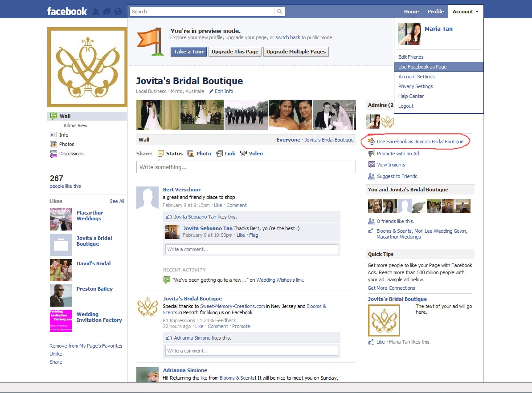Open the groomsmen in black suits photo
The image size is (532, 393).
point(246,115)
